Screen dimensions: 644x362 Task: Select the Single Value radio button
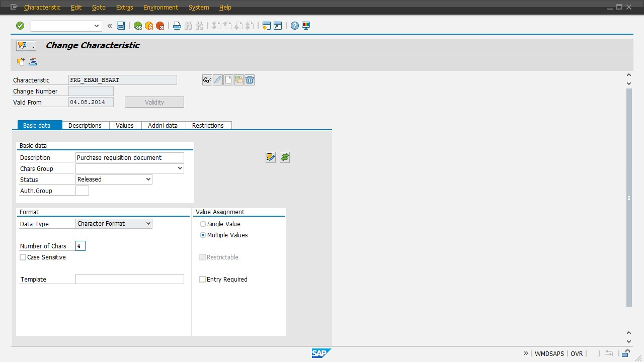tap(203, 224)
